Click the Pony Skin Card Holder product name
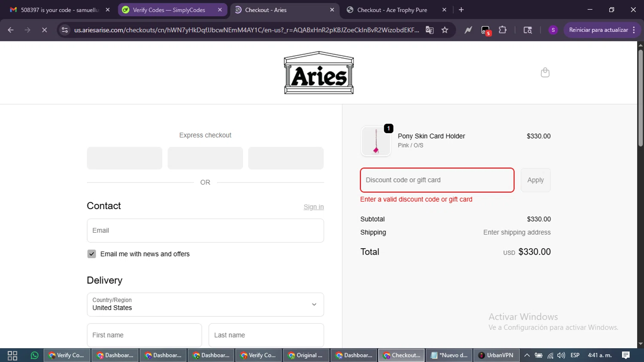This screenshot has width=644, height=362. point(431,136)
